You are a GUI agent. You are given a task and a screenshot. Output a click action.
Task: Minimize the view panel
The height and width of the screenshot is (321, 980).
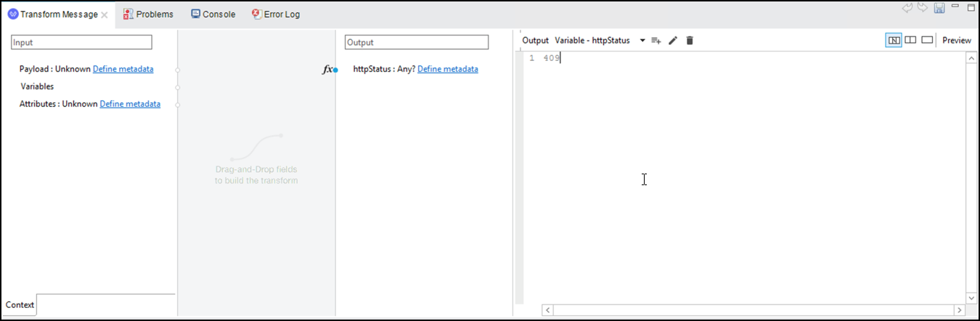(955, 7)
